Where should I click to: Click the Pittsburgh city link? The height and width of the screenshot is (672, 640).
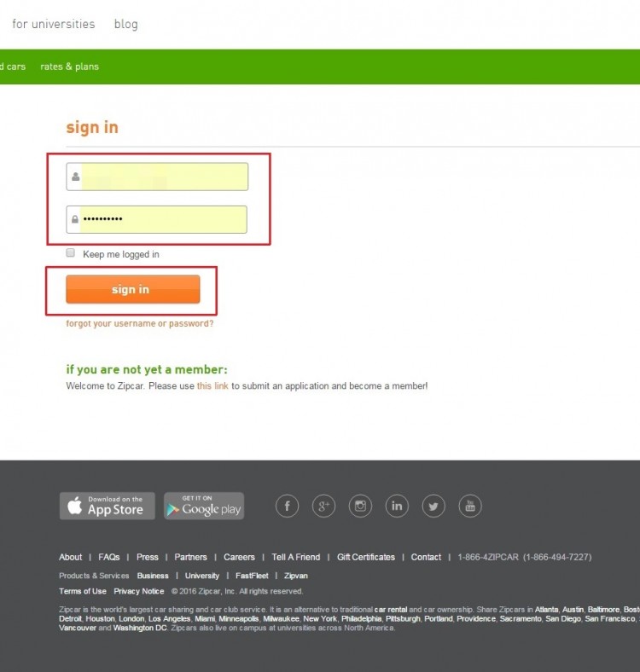pos(403,619)
